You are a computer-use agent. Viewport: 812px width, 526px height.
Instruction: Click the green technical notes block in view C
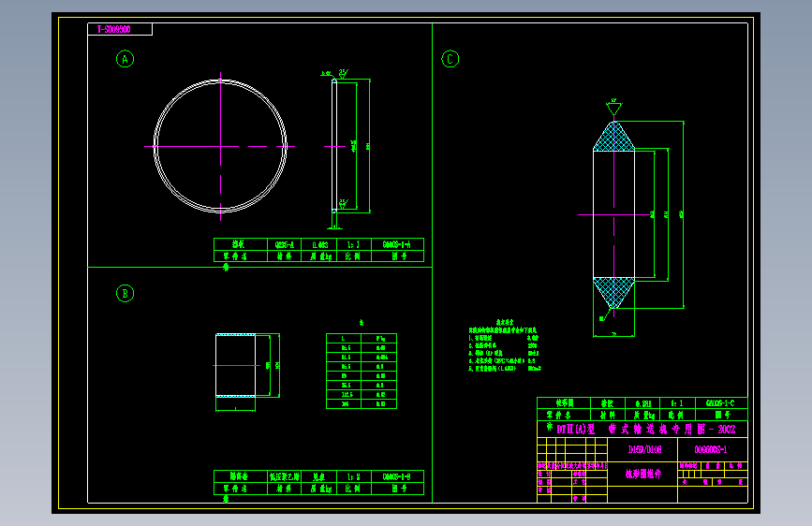pos(505,346)
